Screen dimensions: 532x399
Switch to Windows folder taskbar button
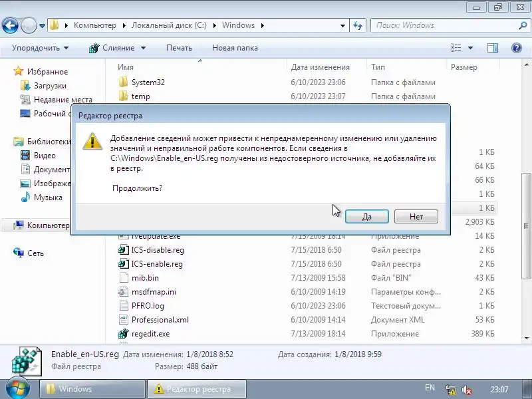point(92,389)
